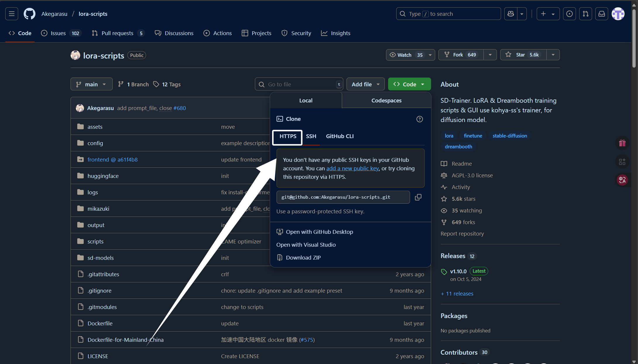Image resolution: width=638 pixels, height=364 pixels.
Task: Click the Watch button
Action: (x=406, y=55)
